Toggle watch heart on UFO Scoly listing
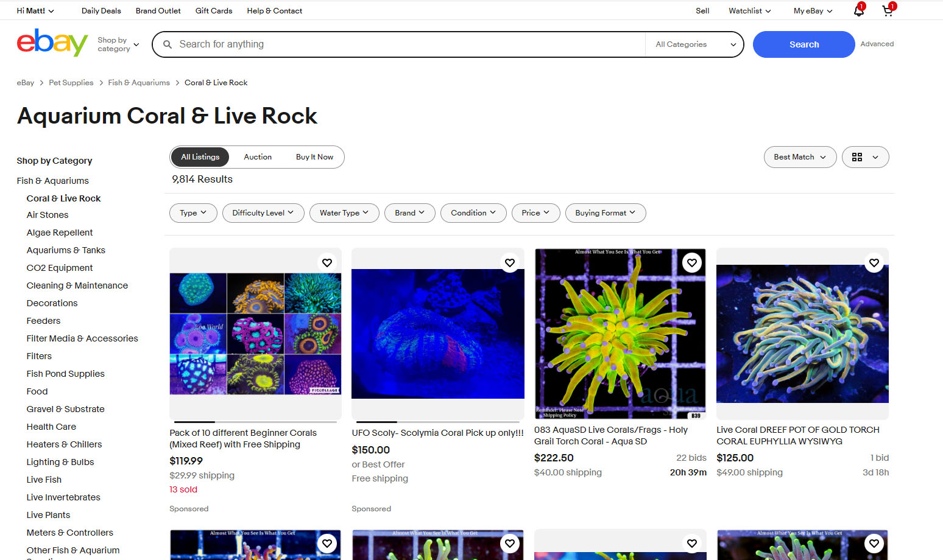 510,262
